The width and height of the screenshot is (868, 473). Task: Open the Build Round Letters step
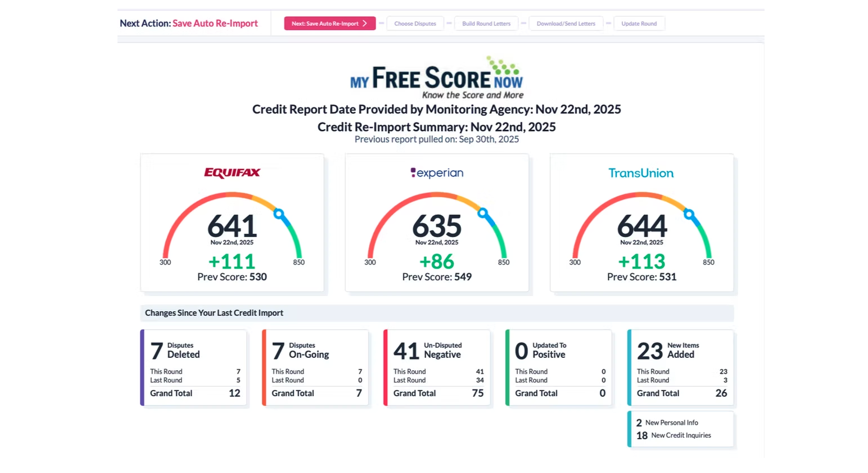[486, 24]
